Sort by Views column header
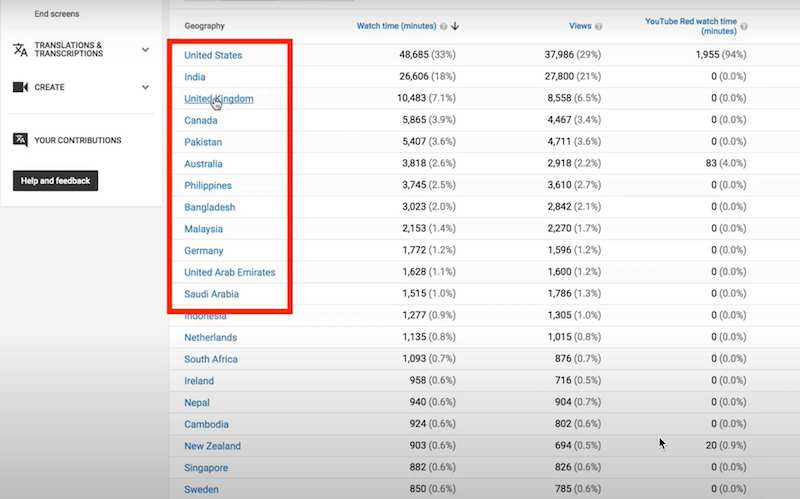The height and width of the screenshot is (499, 800). (x=580, y=26)
